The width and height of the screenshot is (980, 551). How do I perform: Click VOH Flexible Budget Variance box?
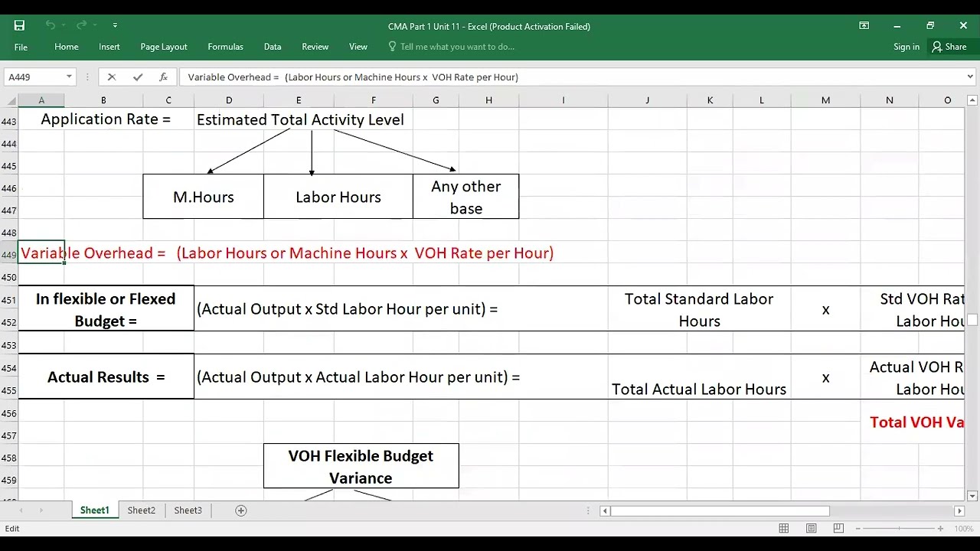click(x=361, y=466)
